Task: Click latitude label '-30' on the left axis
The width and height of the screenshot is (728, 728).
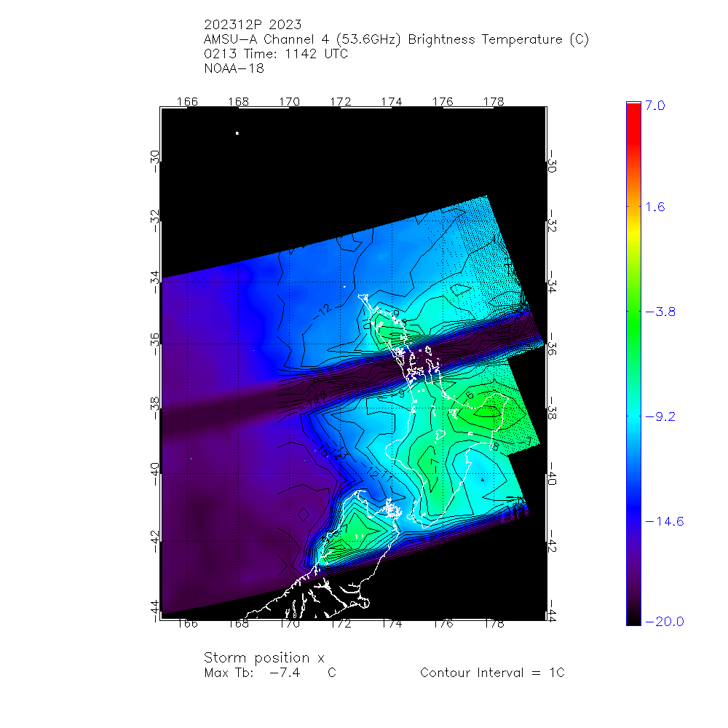Action: [x=154, y=161]
